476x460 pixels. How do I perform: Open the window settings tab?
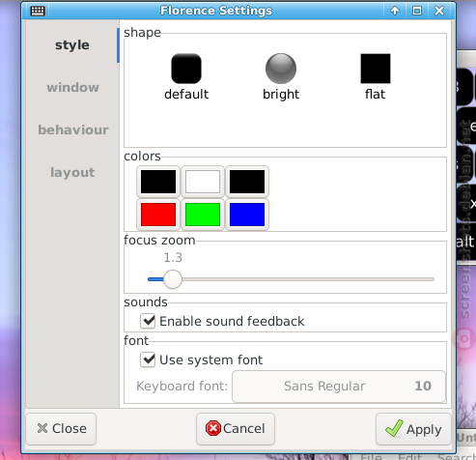[72, 87]
